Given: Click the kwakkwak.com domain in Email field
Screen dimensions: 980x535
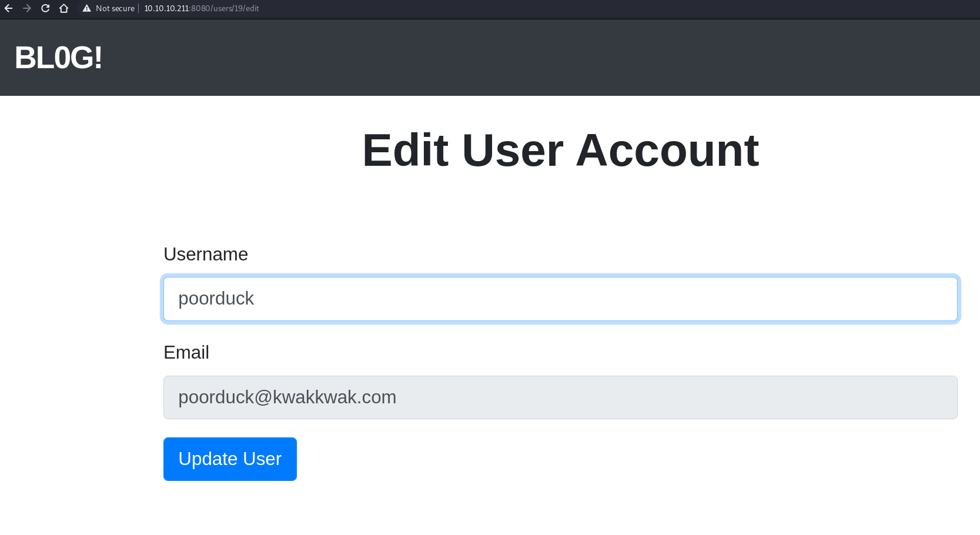Looking at the screenshot, I should (335, 397).
